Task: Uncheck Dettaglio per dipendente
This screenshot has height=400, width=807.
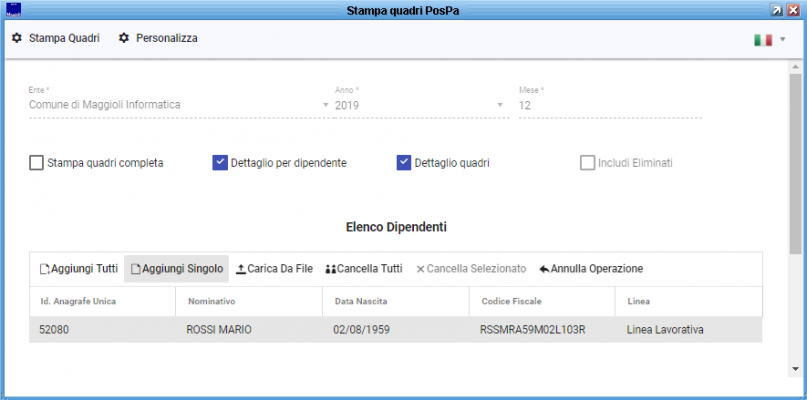Action: (x=220, y=163)
